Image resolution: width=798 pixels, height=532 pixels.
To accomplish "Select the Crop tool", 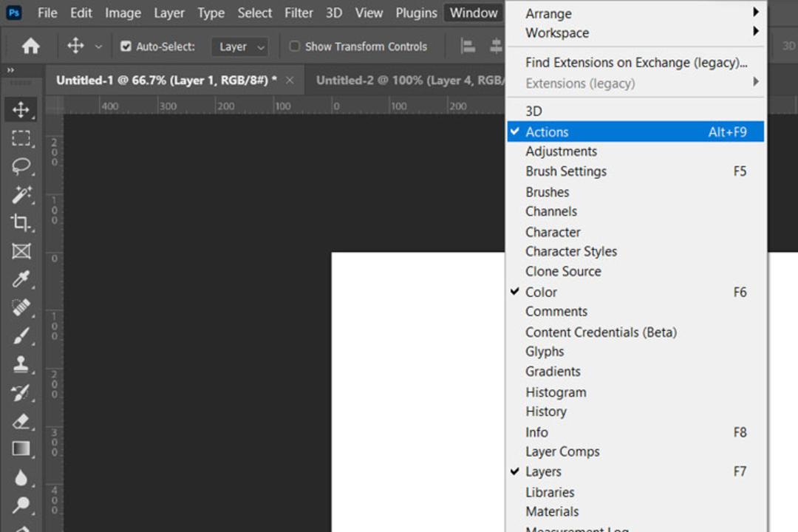I will click(x=21, y=222).
